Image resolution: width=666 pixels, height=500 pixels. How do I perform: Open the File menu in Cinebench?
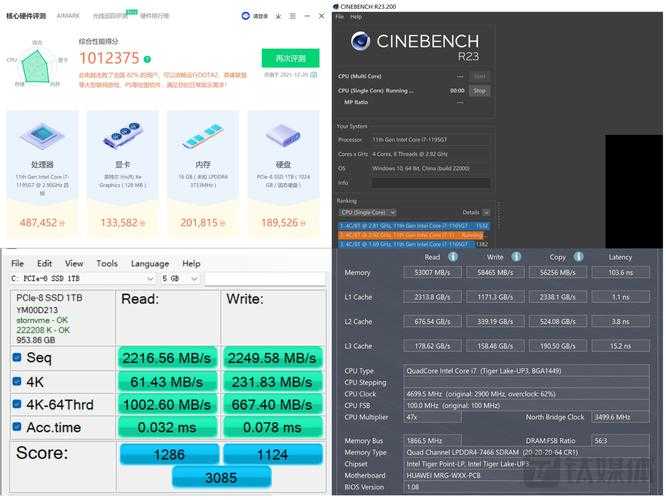[340, 17]
